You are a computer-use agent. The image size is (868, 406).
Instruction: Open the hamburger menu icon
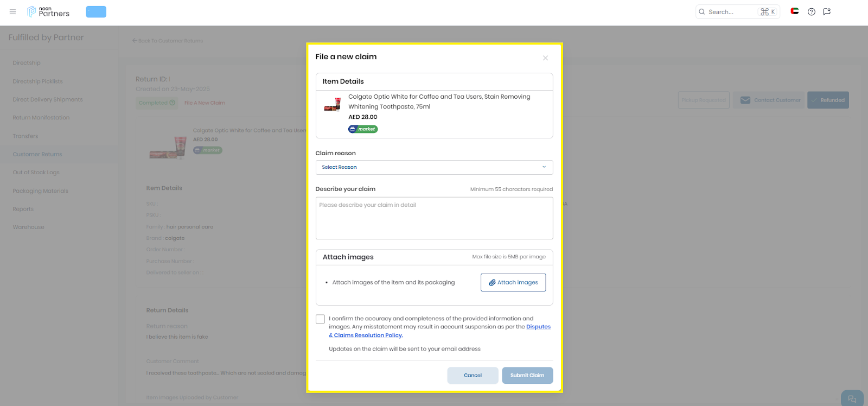(13, 11)
